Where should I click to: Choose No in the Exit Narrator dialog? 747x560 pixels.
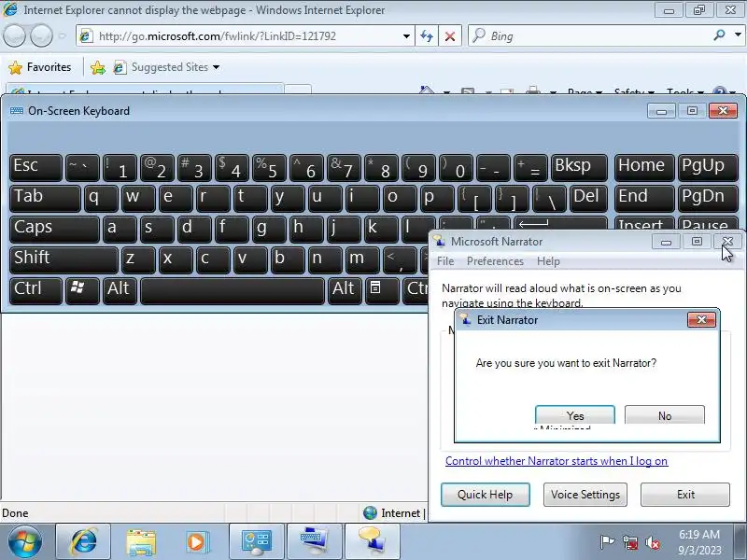(665, 414)
